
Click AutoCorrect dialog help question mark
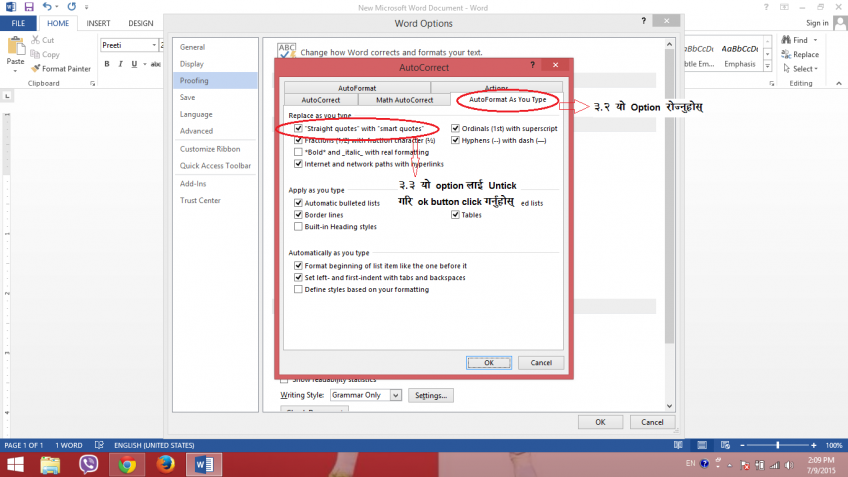pyautogui.click(x=533, y=65)
